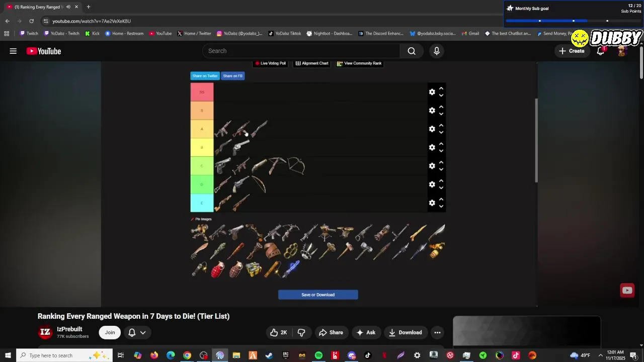Pick the yellow ammo crate image

254,269
